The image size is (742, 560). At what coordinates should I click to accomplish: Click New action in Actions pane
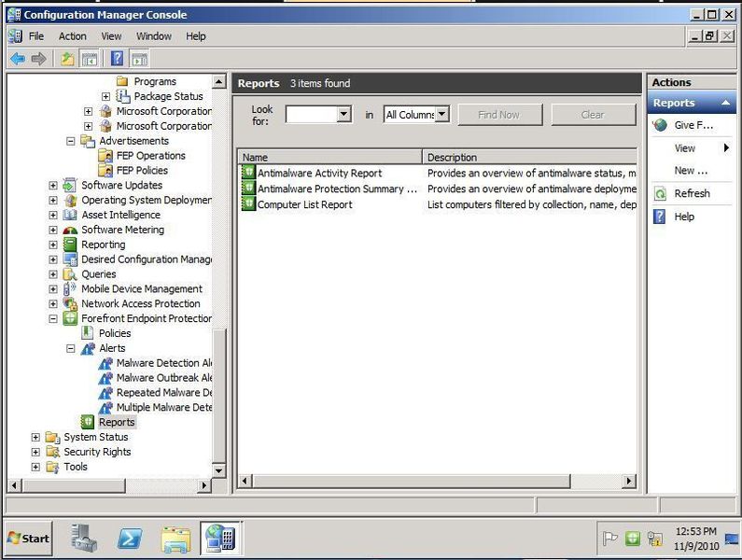(x=691, y=171)
